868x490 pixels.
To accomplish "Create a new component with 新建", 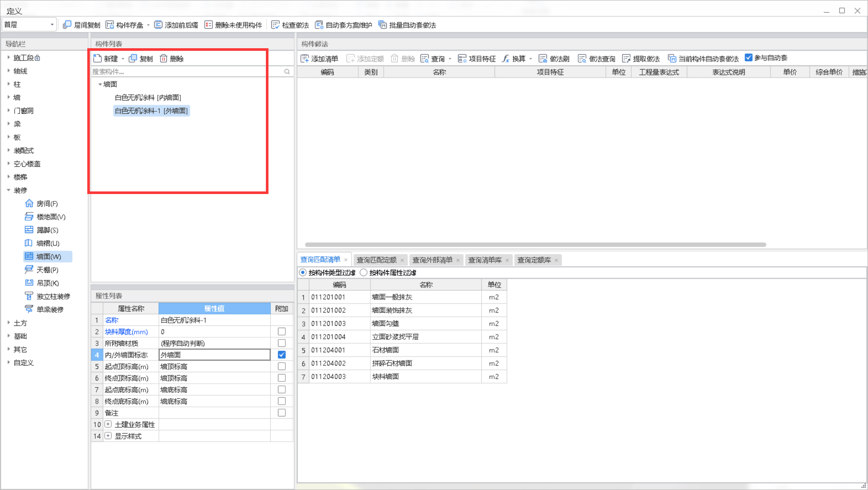I will 106,59.
